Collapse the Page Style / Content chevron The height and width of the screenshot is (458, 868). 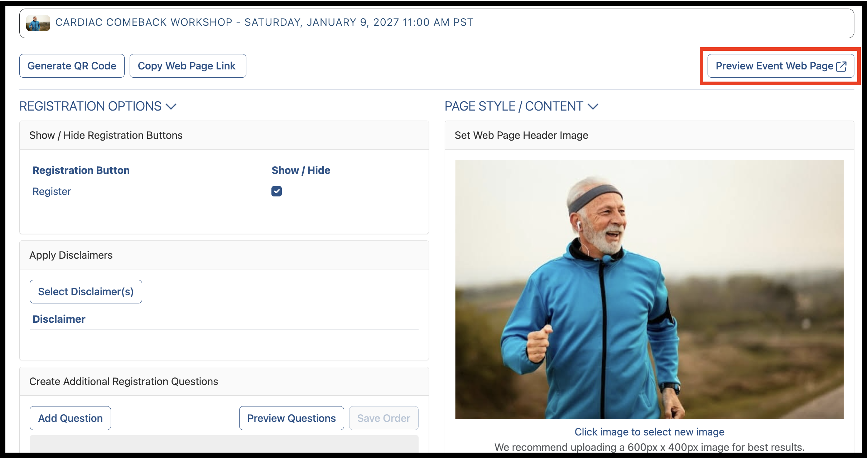[x=593, y=106]
